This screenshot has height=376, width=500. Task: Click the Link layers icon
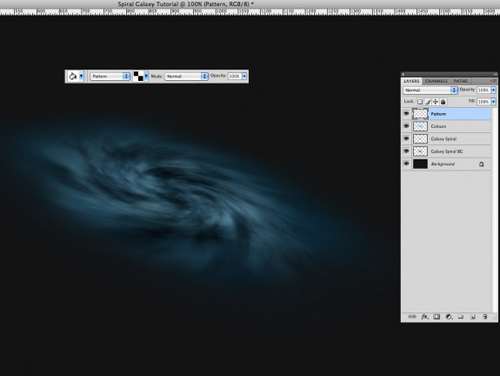[x=412, y=317]
